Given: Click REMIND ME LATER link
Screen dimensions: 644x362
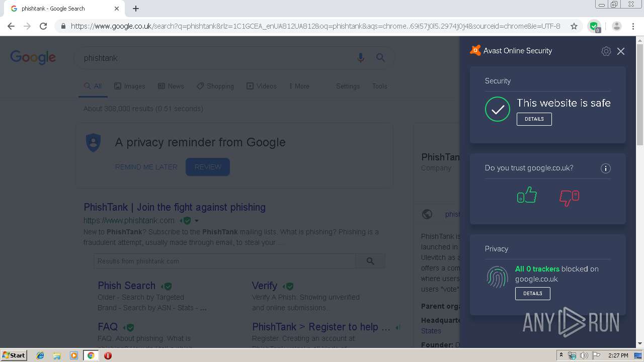Looking at the screenshot, I should click(146, 167).
